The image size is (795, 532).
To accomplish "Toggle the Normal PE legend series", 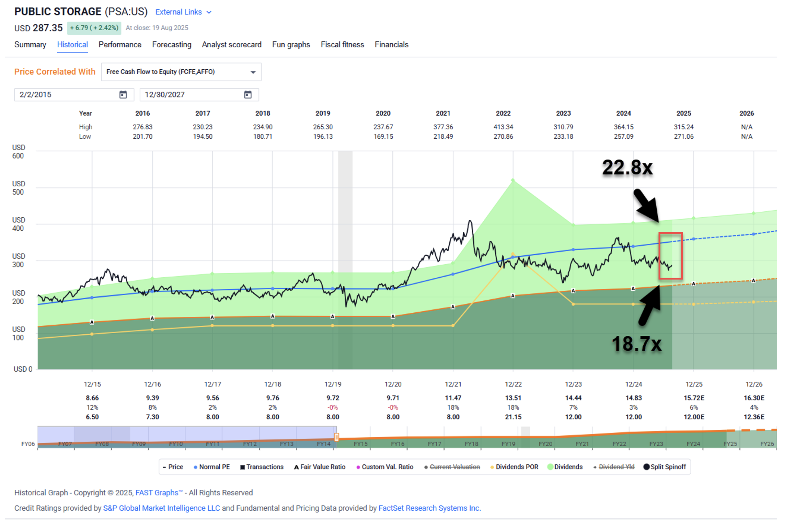I will (x=211, y=467).
